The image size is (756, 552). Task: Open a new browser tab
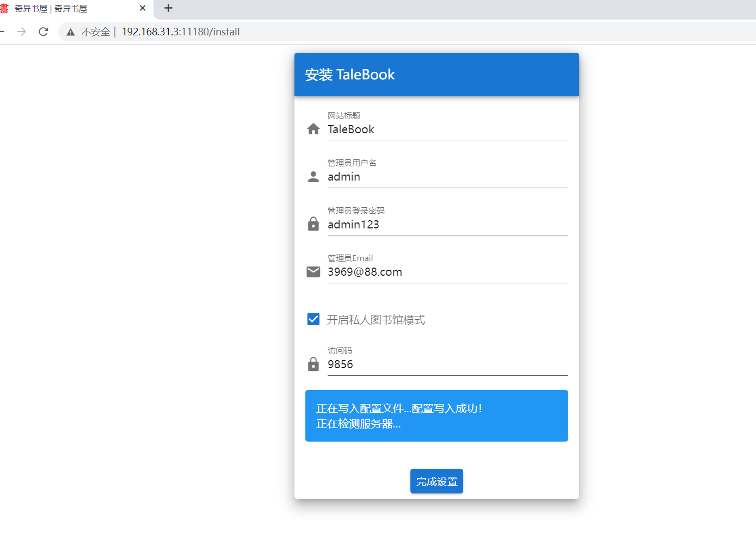(x=168, y=8)
